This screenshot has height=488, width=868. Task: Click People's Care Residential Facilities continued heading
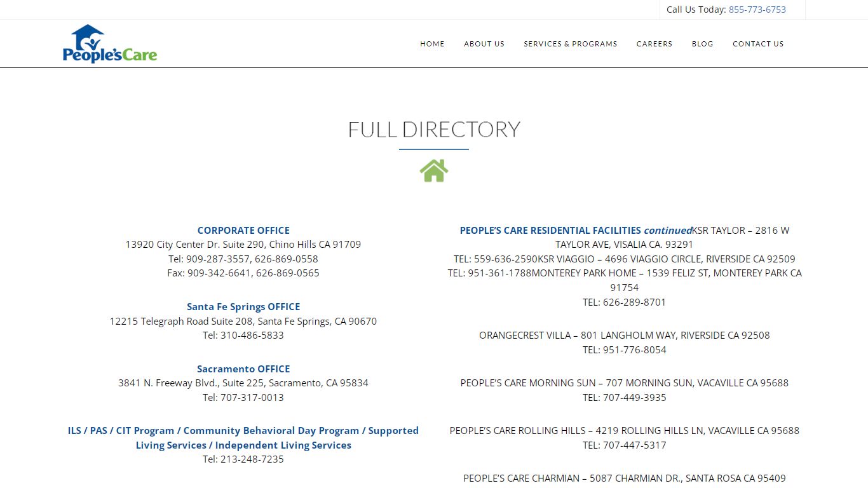[576, 230]
